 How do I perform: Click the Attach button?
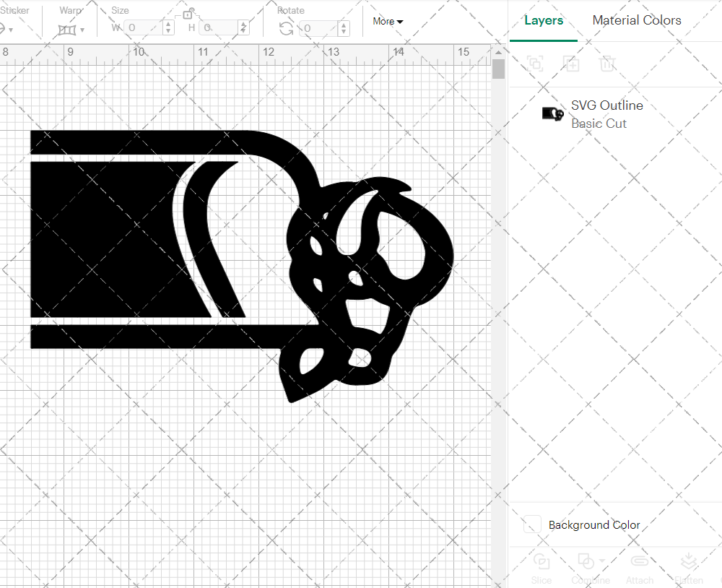click(x=639, y=568)
